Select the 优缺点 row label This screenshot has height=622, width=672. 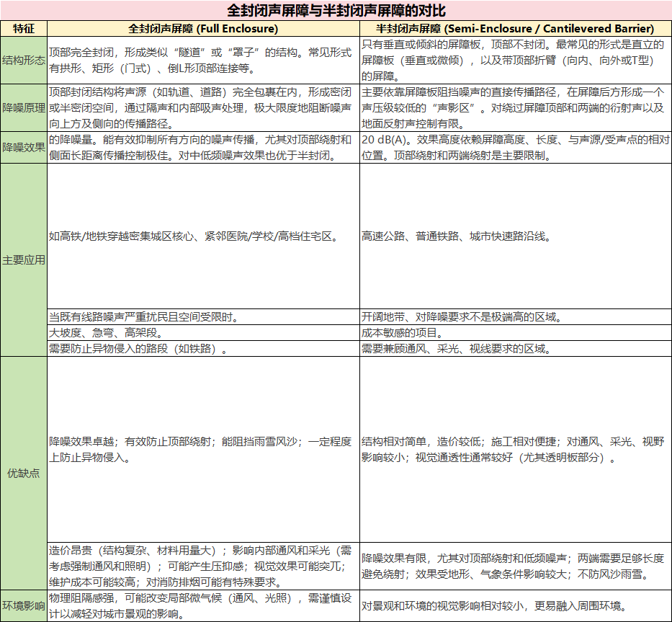[24, 472]
